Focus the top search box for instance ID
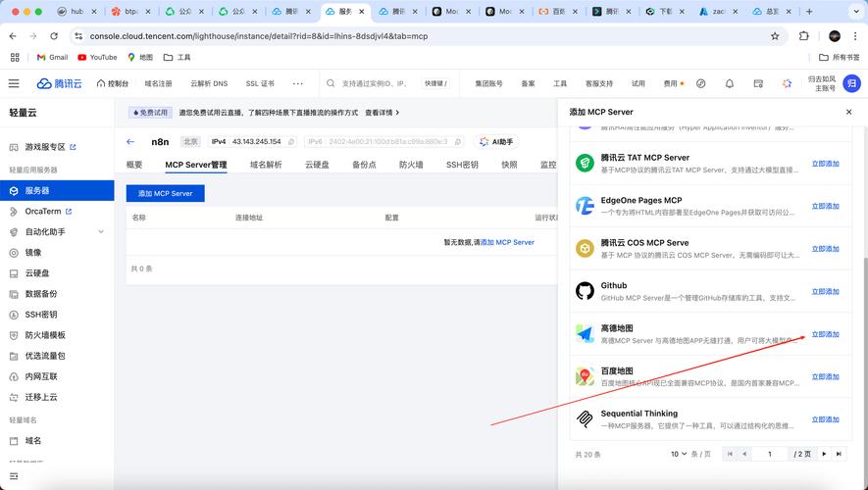 click(375, 83)
